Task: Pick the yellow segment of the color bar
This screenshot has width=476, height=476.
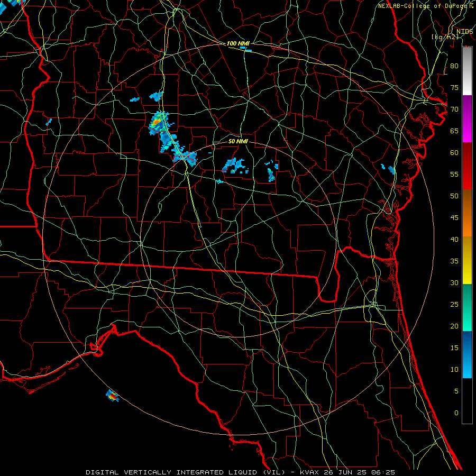Action: tap(467, 260)
